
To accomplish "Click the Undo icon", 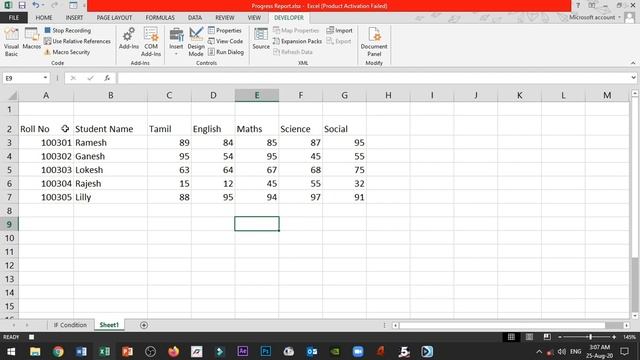I will click(x=36, y=5).
